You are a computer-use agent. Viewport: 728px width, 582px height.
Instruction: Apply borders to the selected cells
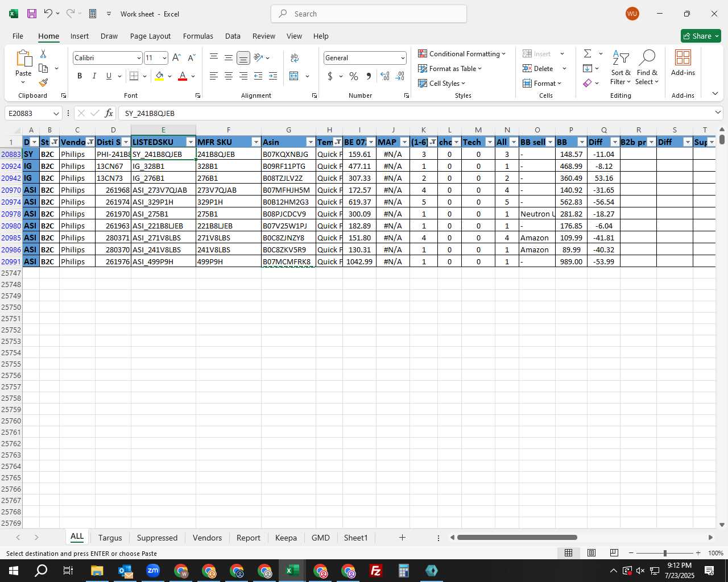(x=134, y=76)
